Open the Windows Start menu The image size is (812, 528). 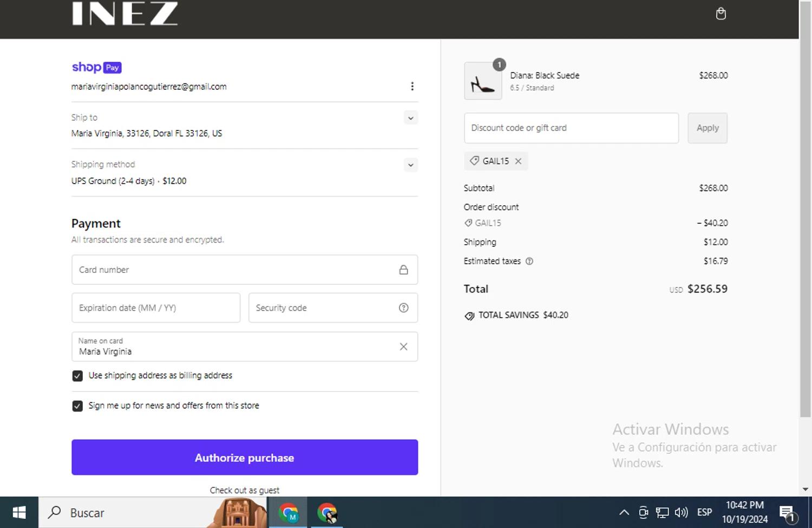[19, 512]
